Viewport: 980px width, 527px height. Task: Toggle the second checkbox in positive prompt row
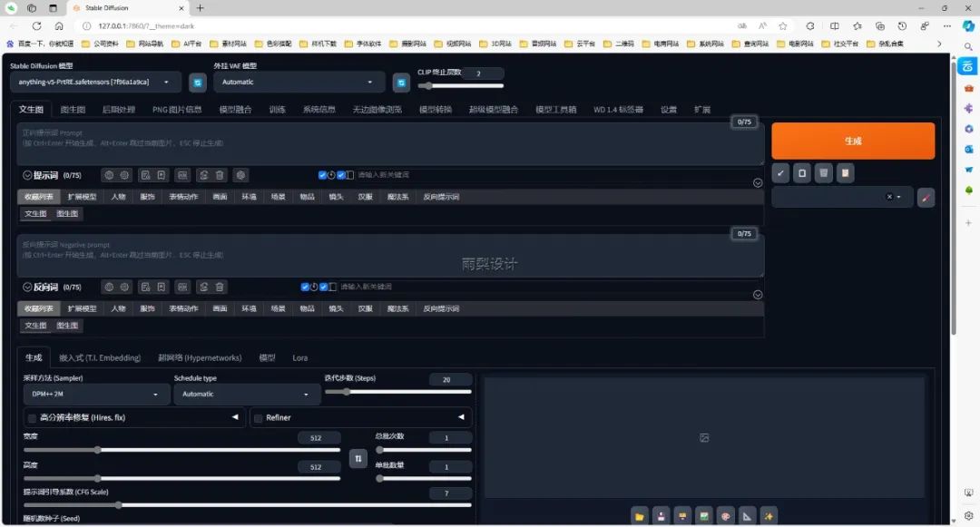pos(341,175)
